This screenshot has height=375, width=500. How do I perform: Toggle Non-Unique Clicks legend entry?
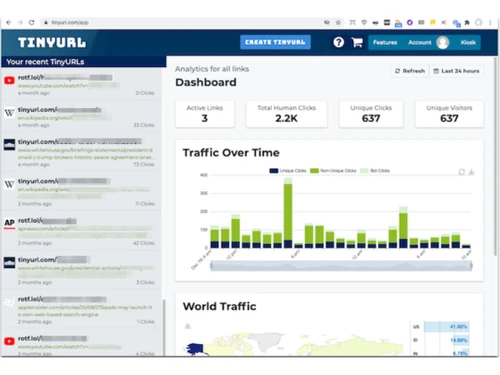(x=333, y=171)
